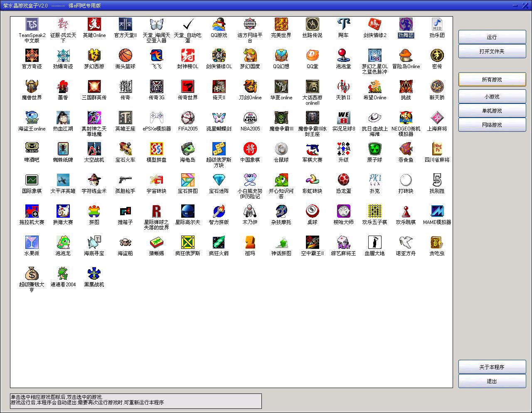Choose the FIFA2005 soccer icon
The image size is (532, 413).
[x=188, y=118]
